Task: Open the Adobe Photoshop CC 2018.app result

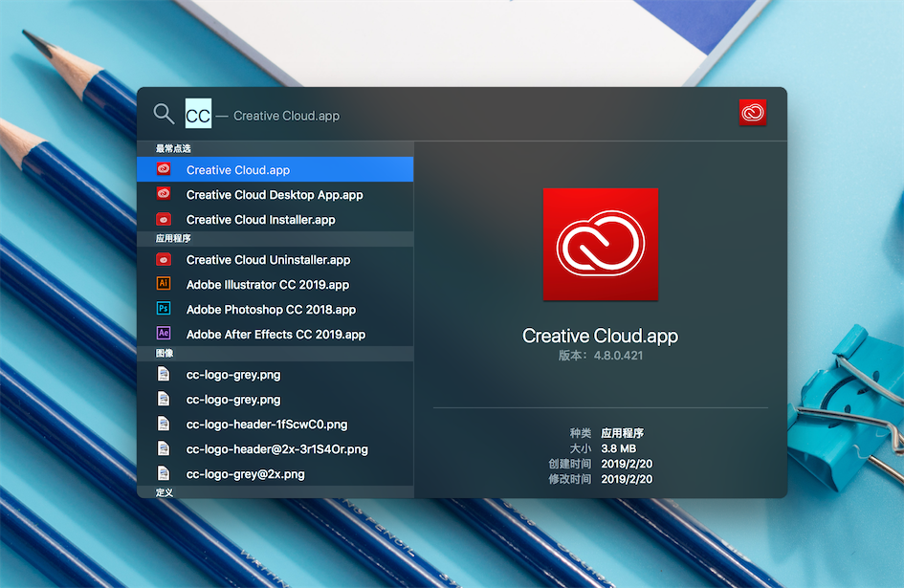Action: pyautogui.click(x=275, y=310)
